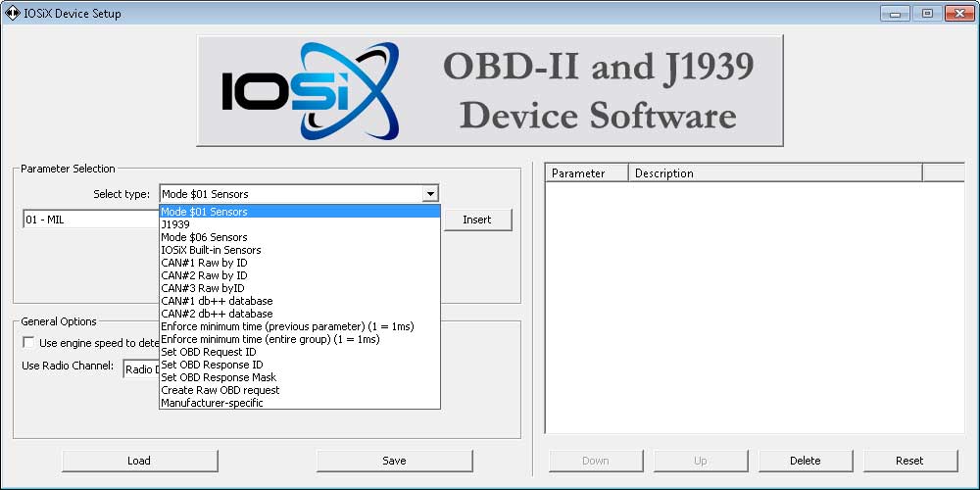Open the 01 - MIL parameter combo box
980x490 pixels.
tap(90, 220)
